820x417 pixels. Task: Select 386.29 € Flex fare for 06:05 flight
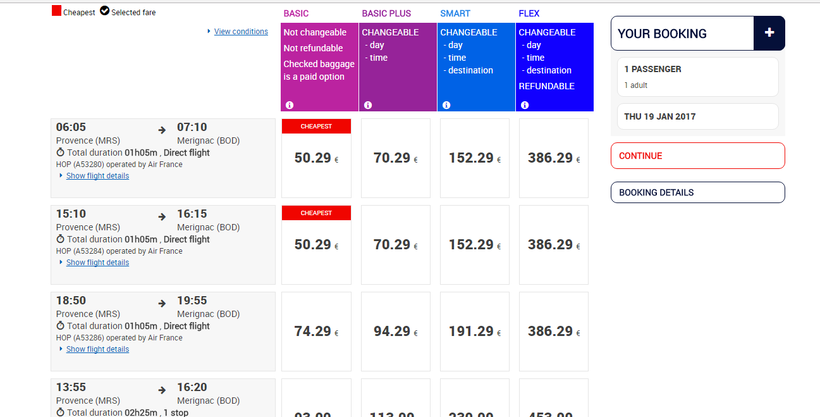[553, 158]
